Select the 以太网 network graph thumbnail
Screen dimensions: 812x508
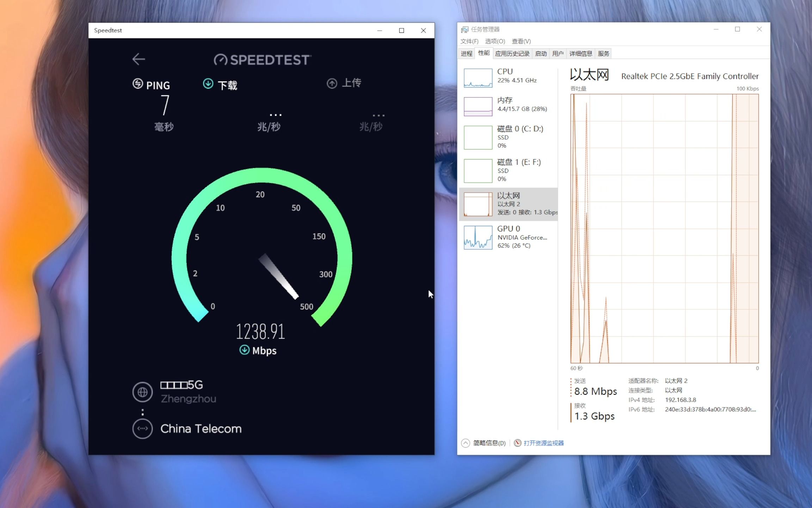pos(478,204)
